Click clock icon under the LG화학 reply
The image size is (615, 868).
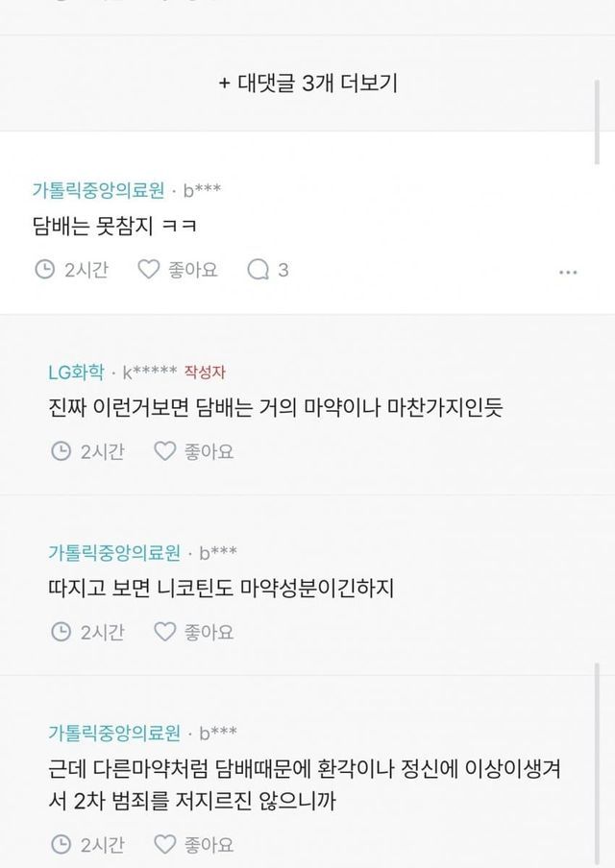click(61, 450)
